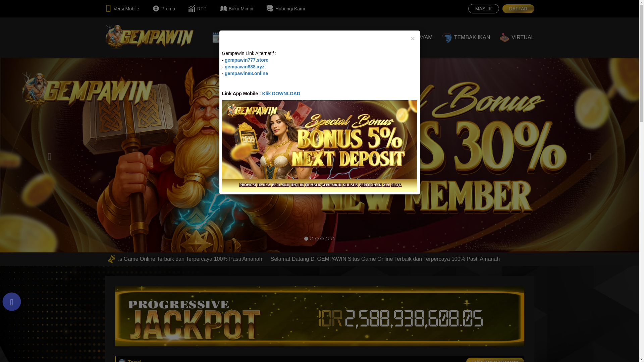644x362 pixels.
Task: Click the RTP bar chart icon
Action: point(192,8)
